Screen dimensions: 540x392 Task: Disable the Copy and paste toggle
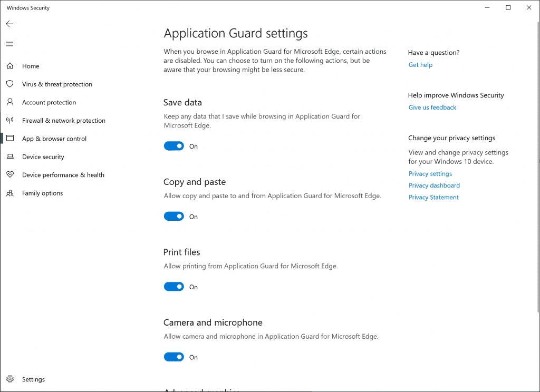click(x=173, y=217)
